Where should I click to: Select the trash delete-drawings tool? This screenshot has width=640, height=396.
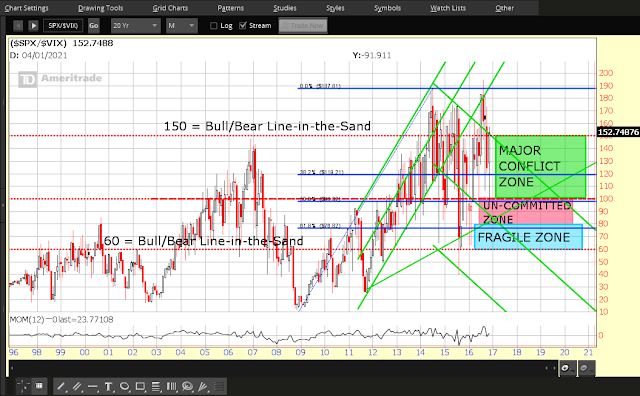(39, 386)
